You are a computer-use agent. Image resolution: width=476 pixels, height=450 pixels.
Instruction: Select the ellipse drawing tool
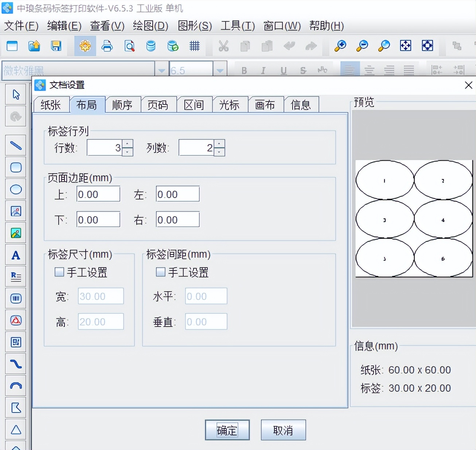pos(16,189)
